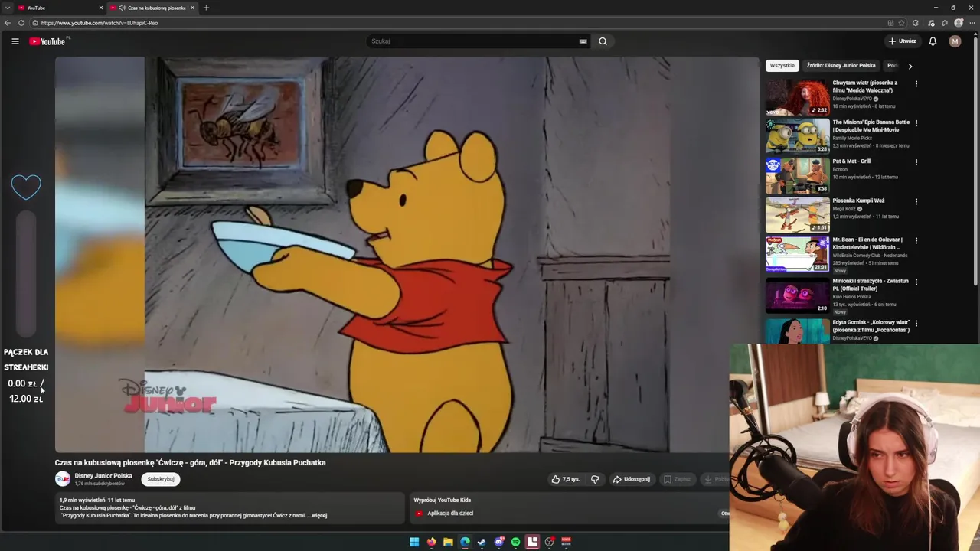Click the Zapisz save button
The height and width of the screenshot is (551, 980).
677,479
